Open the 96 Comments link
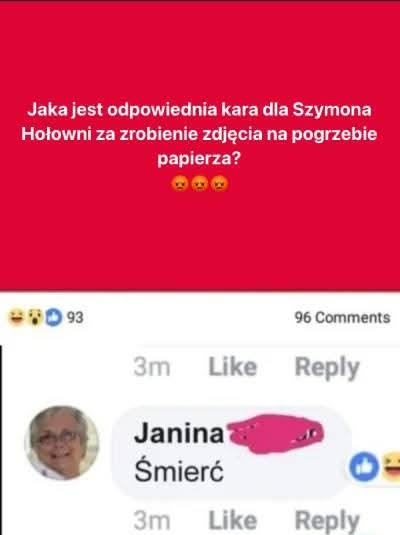The image size is (400, 535). coord(342,318)
